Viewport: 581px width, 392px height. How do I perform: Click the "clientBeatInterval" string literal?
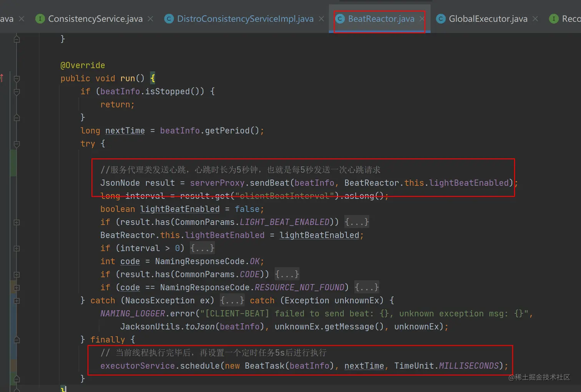284,196
